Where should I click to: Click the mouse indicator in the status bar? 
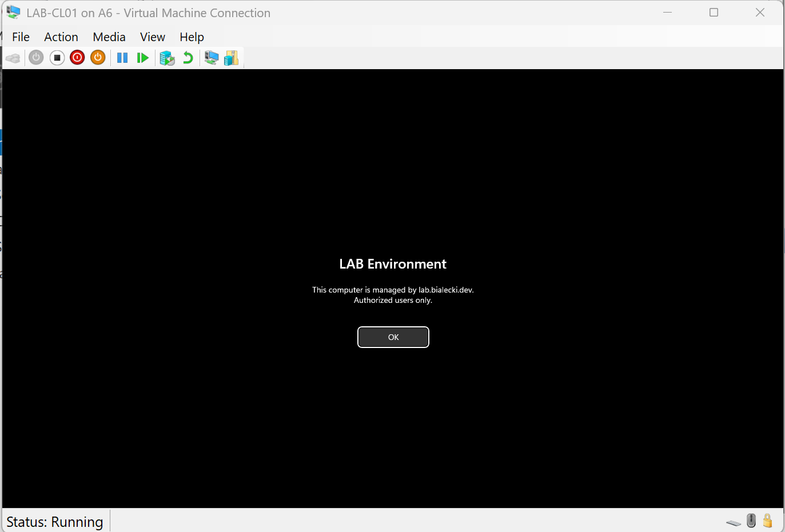751,521
